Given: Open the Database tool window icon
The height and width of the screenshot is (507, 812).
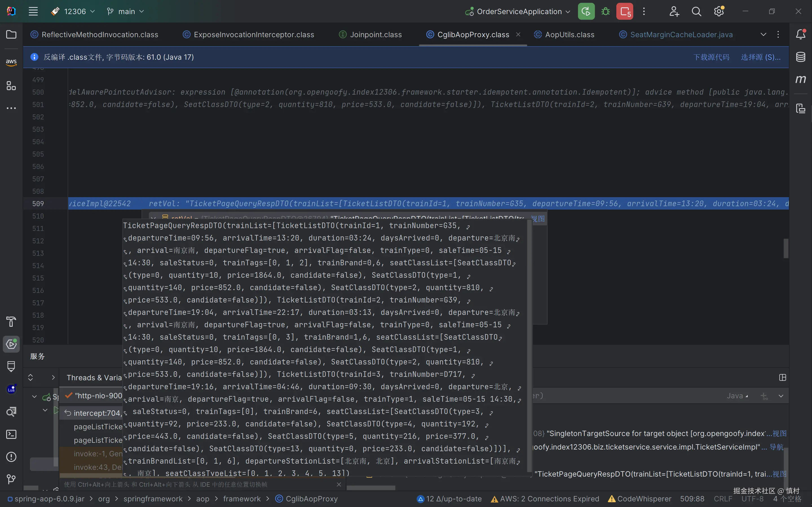Looking at the screenshot, I should pos(801,57).
